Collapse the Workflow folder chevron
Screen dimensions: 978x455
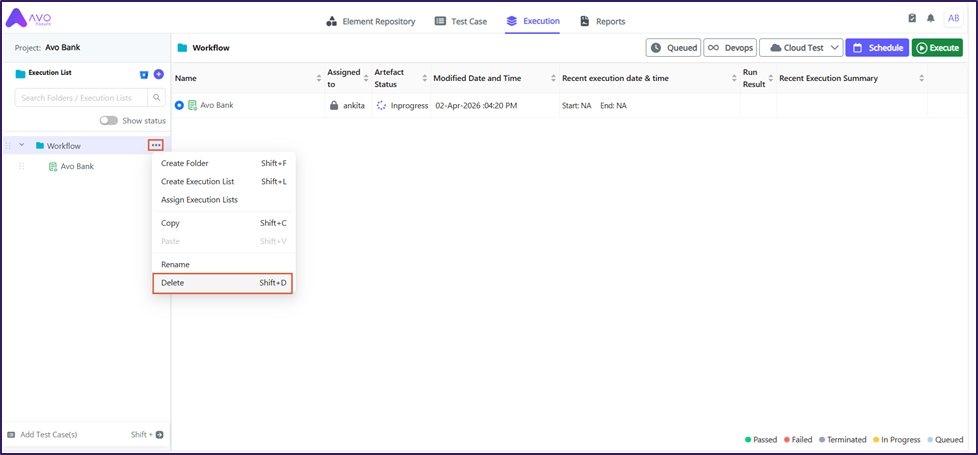(x=22, y=146)
